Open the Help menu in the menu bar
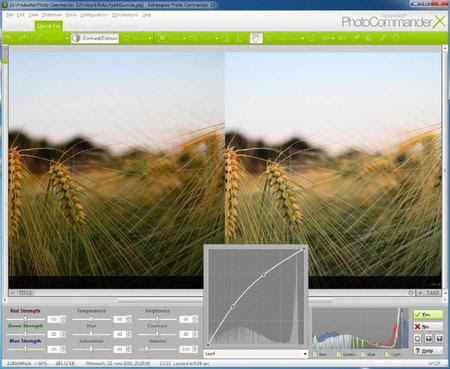The image size is (450, 369). click(x=146, y=15)
